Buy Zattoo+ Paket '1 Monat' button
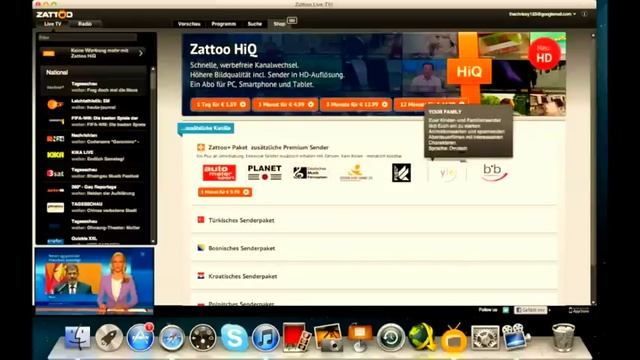640x360 pixels. point(225,192)
